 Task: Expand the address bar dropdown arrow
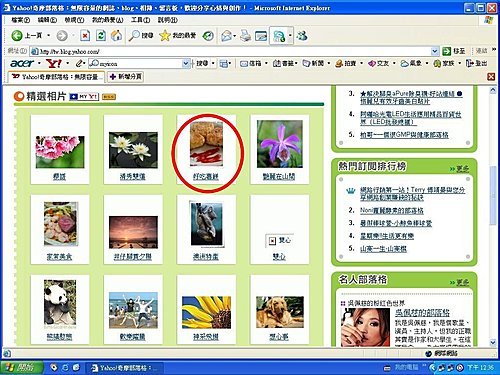coord(435,51)
